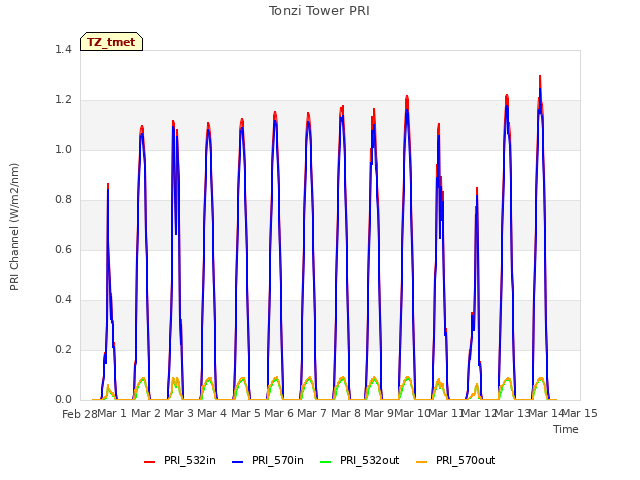The image size is (640, 480).
Task: Click the chart title Tonzi Tower PRI
Action: [x=319, y=11]
